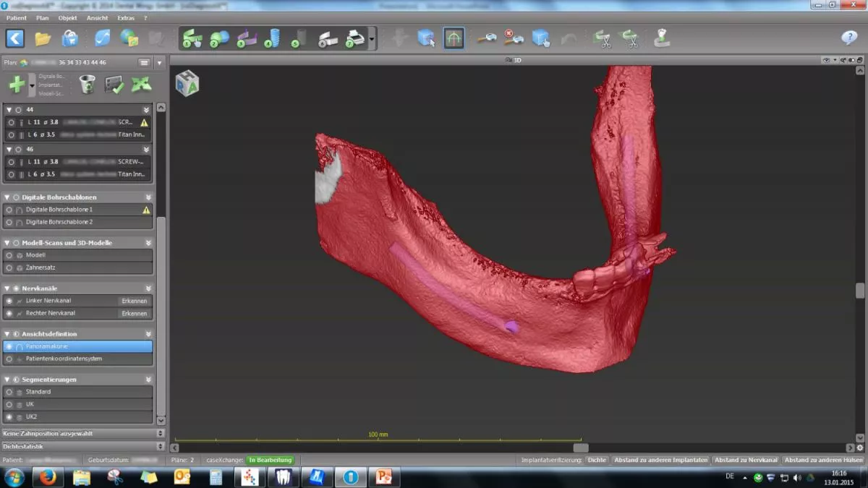This screenshot has height=488, width=868.
Task: Click the step 7 printer icon
Action: click(x=354, y=38)
